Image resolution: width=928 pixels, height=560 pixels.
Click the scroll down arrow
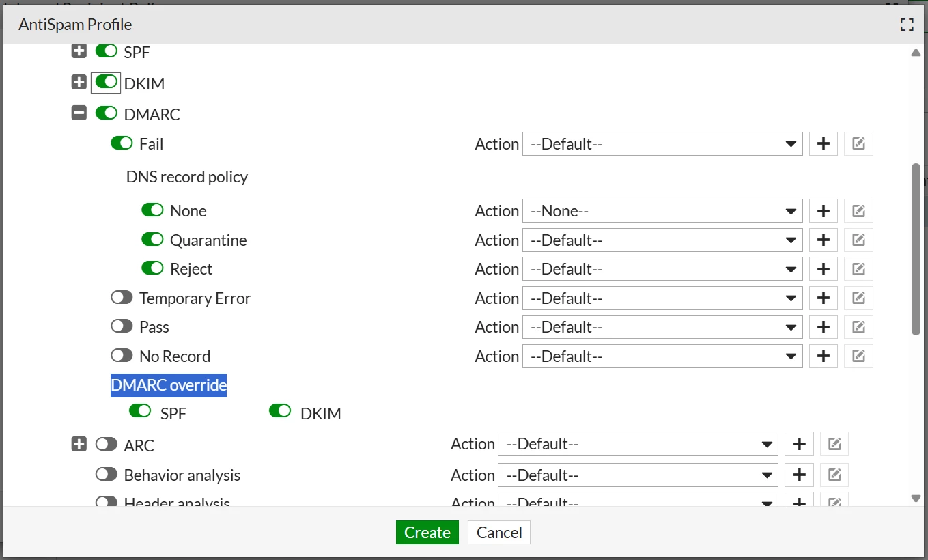(916, 499)
